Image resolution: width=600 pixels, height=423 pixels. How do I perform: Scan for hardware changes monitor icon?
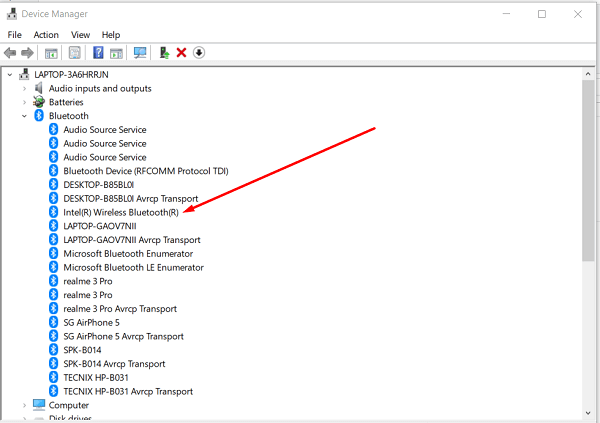[140, 52]
